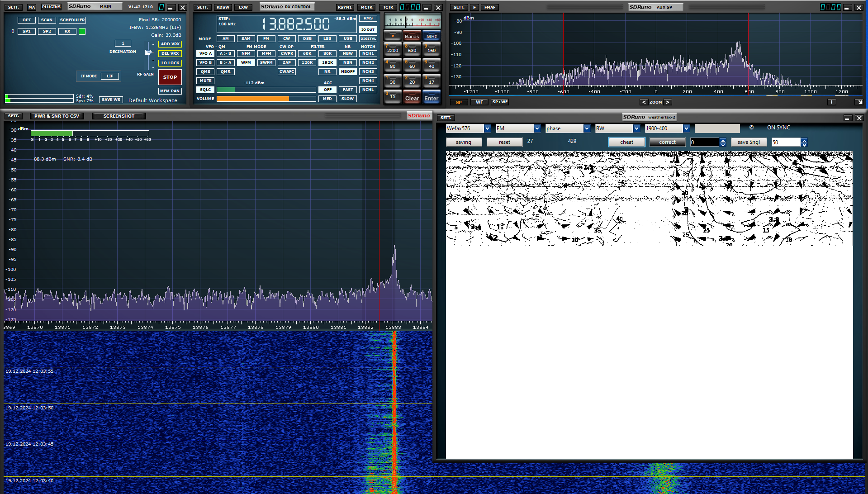Click the frequency display 13.882.500
Viewport: 868px width, 494px height.
coord(296,24)
